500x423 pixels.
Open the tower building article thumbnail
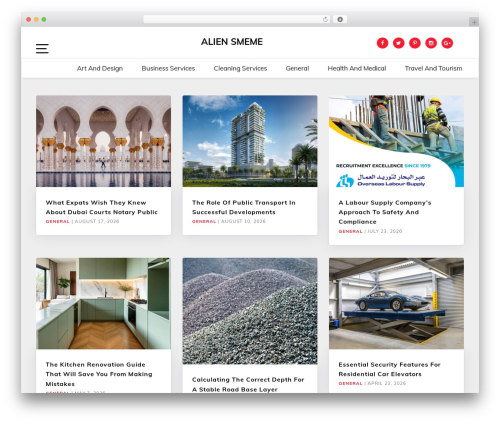coord(250,141)
